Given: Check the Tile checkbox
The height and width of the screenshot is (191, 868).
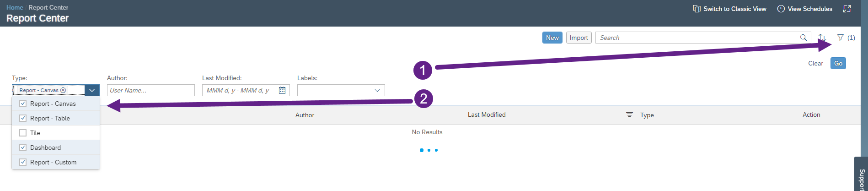Looking at the screenshot, I should 23,133.
